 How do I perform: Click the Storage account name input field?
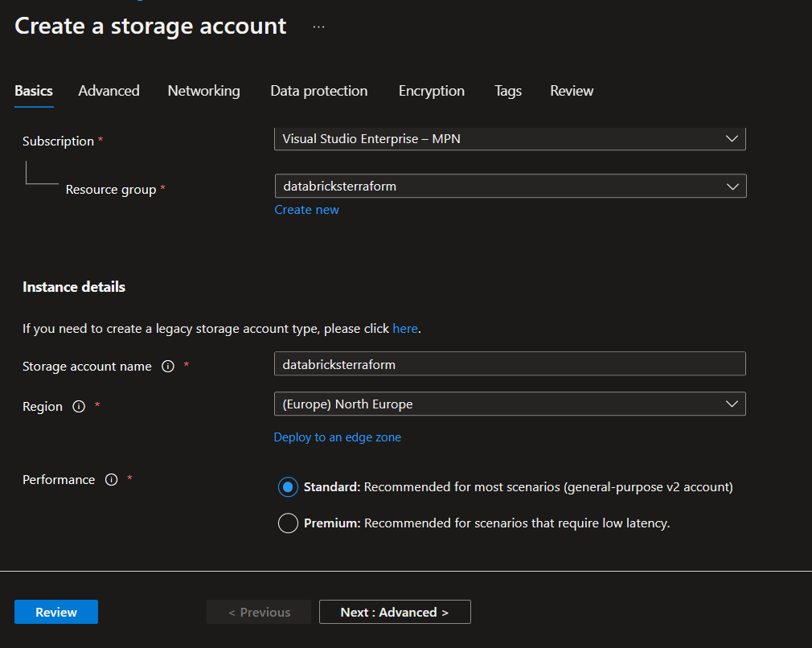[510, 364]
